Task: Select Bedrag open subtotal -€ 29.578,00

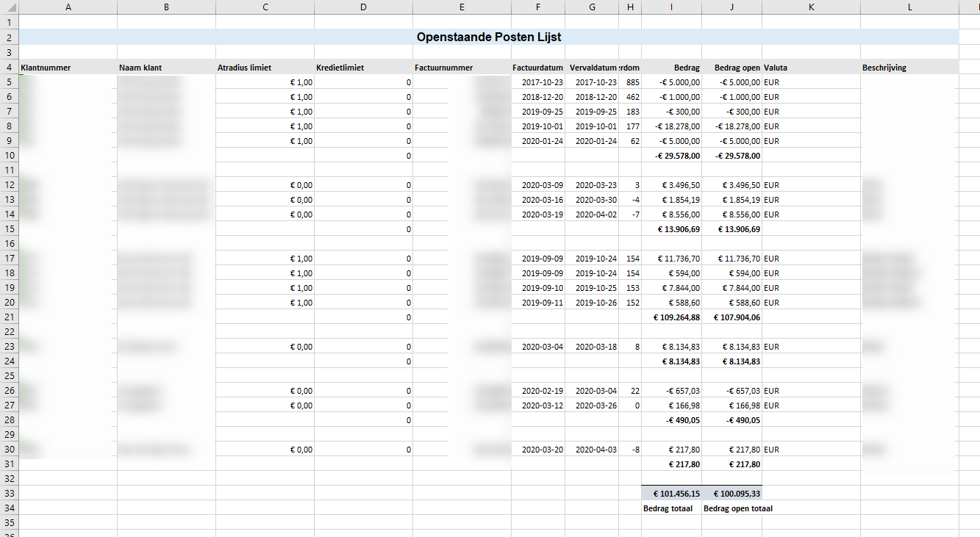Action: click(732, 155)
